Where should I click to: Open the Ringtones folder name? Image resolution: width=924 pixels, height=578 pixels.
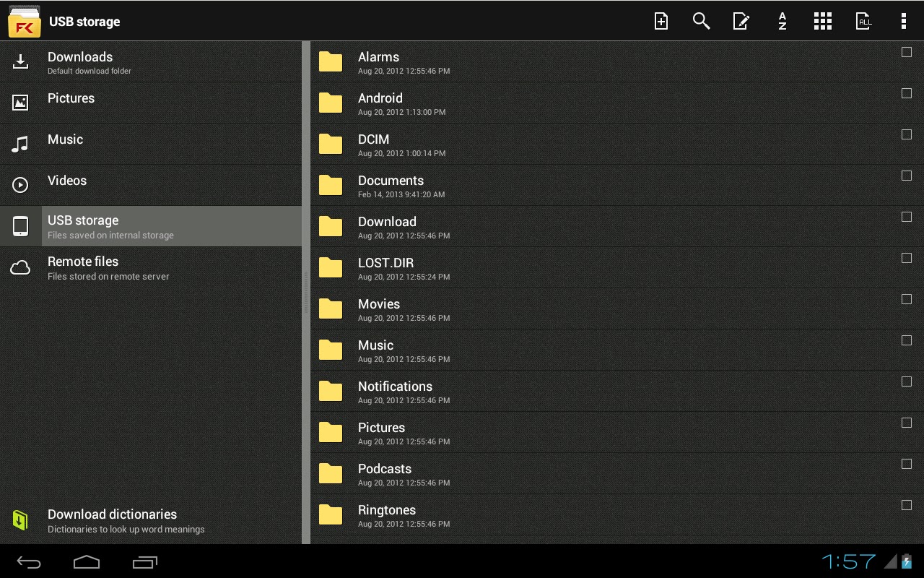click(387, 510)
